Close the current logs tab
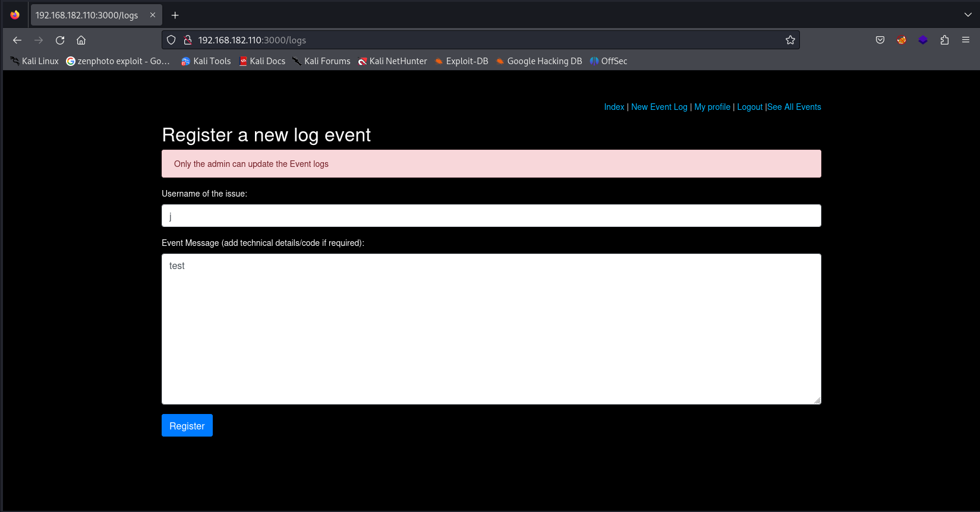The image size is (980, 512). click(x=153, y=15)
